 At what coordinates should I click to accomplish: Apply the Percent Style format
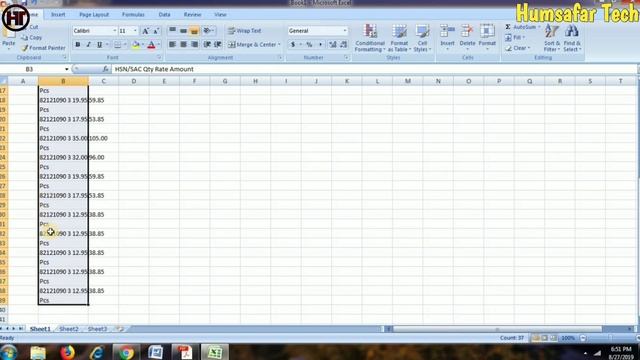point(309,44)
